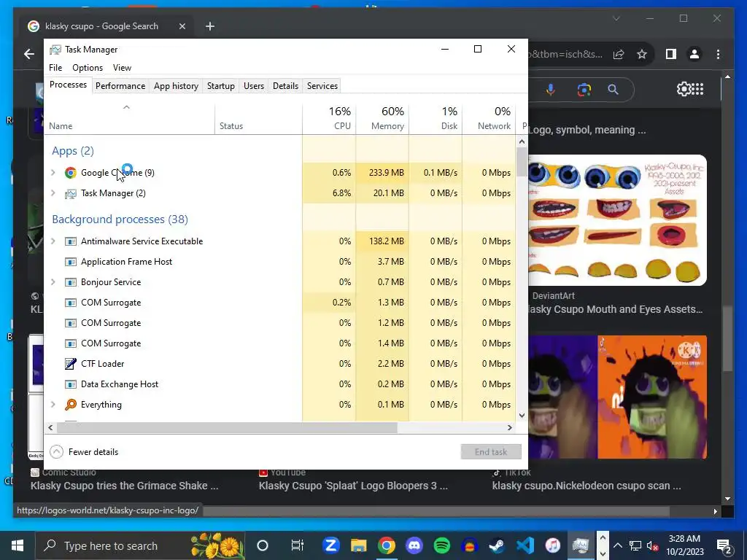This screenshot has height=560, width=747.
Task: Switch to the Services tab
Action: click(x=322, y=86)
